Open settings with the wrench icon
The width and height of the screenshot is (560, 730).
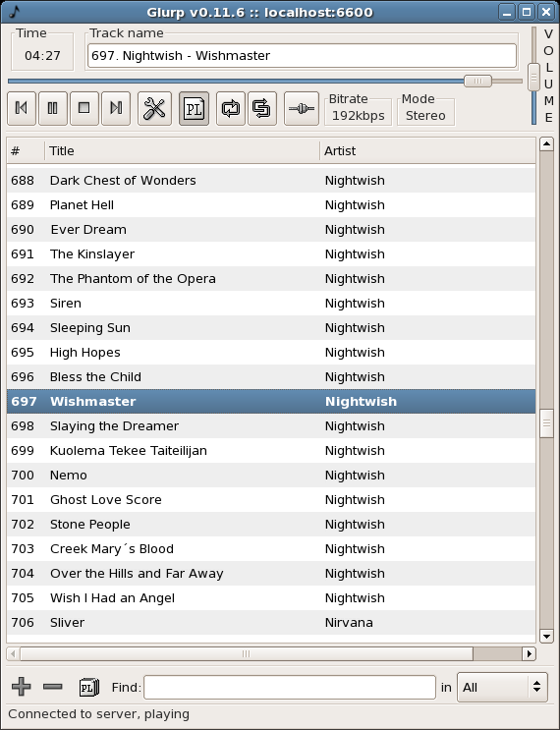[x=154, y=108]
